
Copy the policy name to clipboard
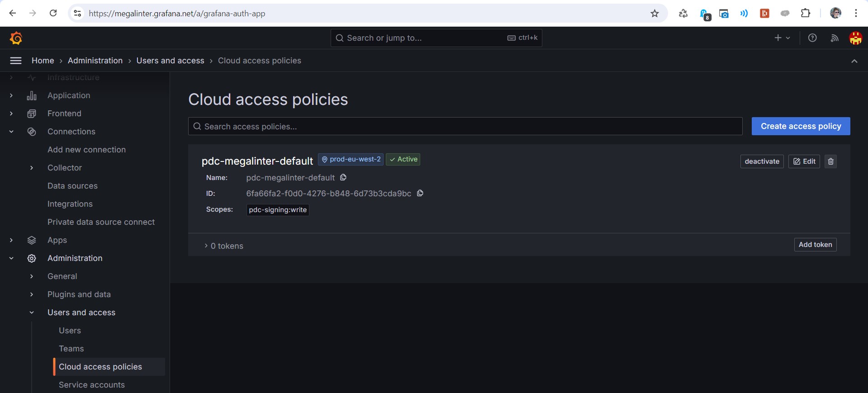(x=343, y=177)
